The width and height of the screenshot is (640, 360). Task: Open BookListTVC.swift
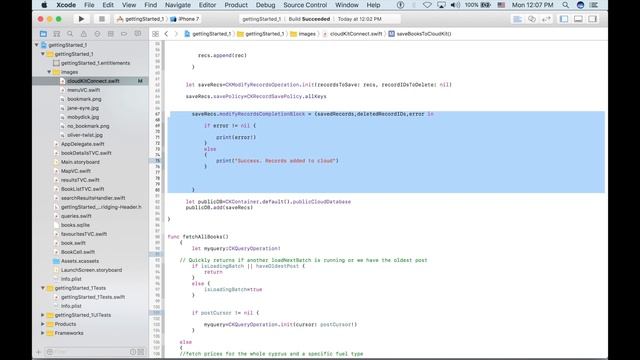tap(82, 189)
